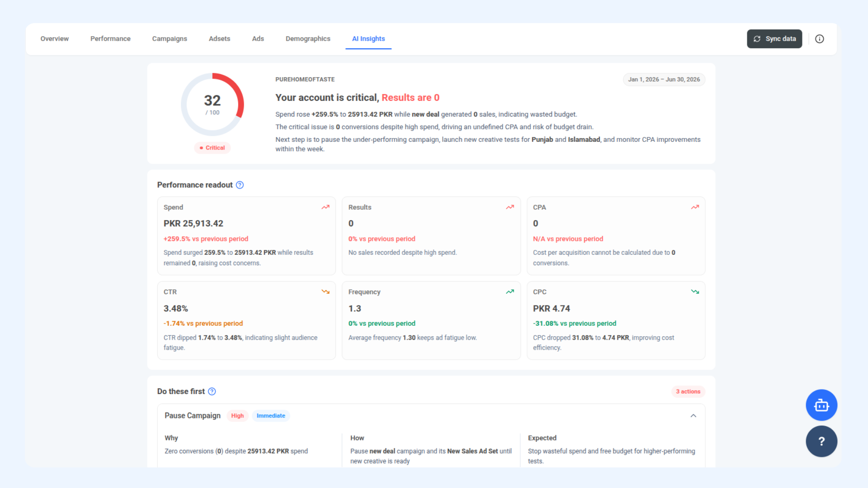868x488 pixels.
Task: Click the Performance readout help icon
Action: click(240, 185)
